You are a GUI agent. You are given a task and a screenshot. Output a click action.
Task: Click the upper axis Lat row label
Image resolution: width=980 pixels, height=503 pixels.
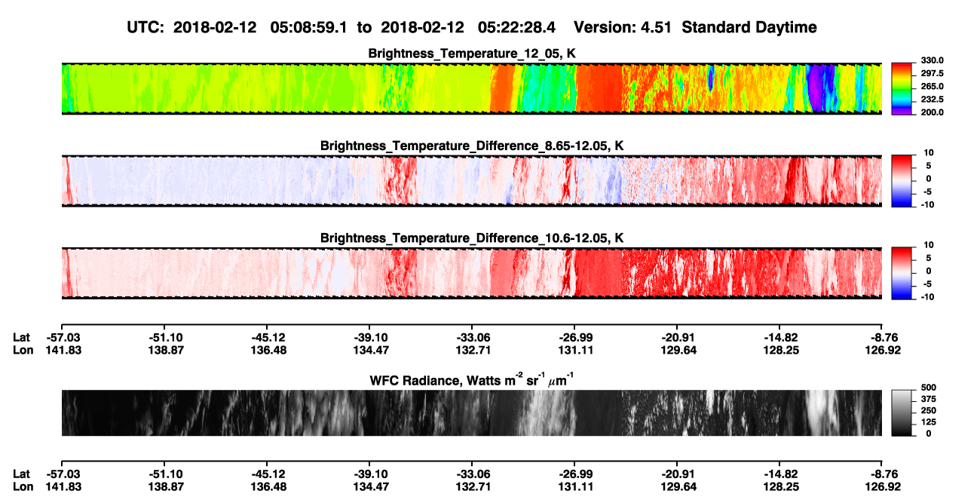(22, 338)
